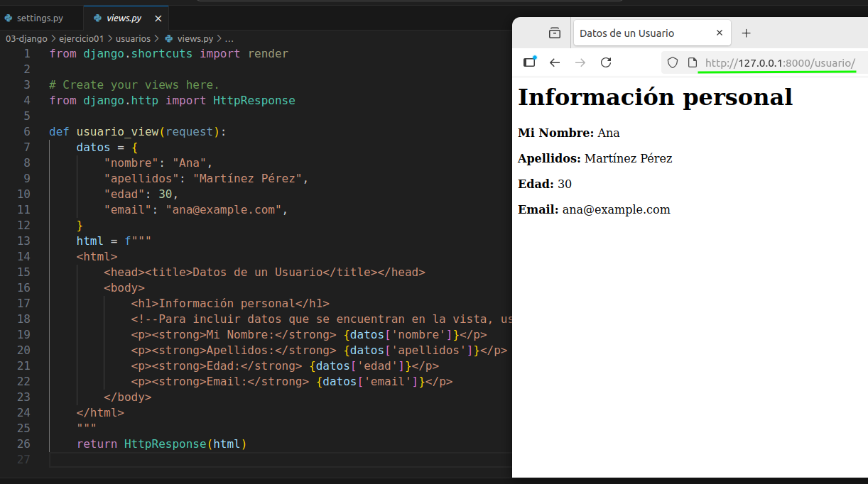Close the Datos de un Usuario tab
This screenshot has height=484, width=868.
tap(720, 33)
